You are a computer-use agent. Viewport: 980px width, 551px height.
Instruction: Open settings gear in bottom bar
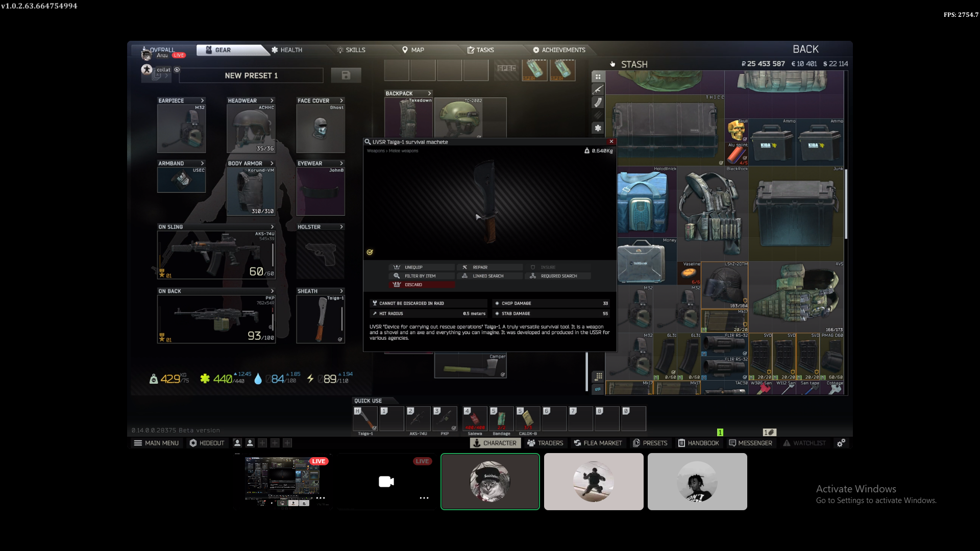coord(841,443)
